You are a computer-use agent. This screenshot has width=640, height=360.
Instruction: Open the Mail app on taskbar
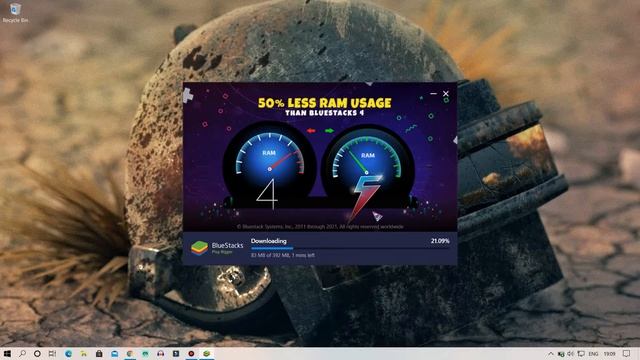pos(115,354)
